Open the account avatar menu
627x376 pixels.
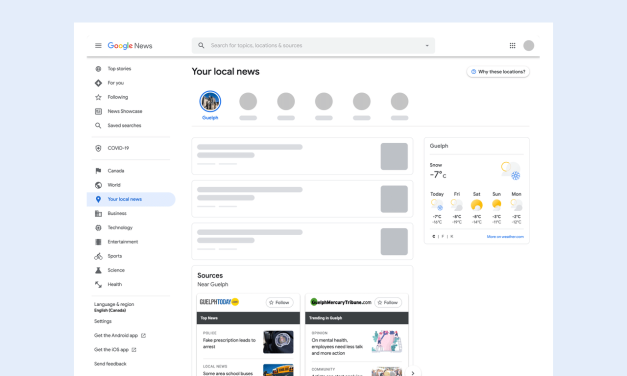(529, 46)
